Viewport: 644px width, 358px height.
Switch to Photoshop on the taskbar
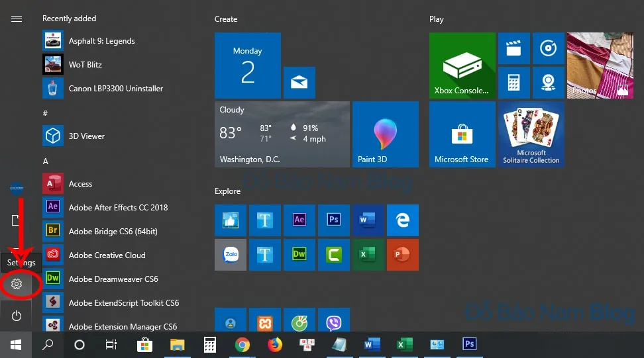[470, 345]
